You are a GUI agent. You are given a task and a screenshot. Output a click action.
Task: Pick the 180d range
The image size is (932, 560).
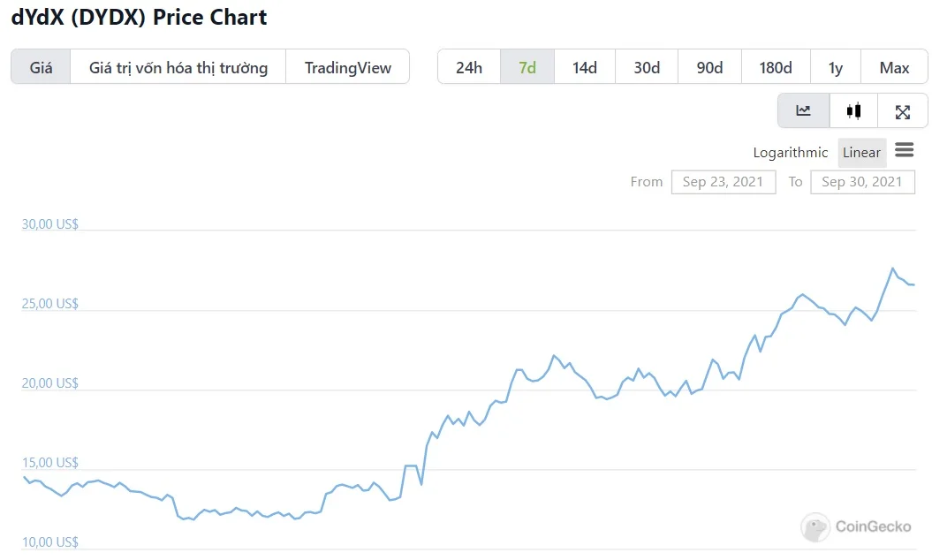776,67
